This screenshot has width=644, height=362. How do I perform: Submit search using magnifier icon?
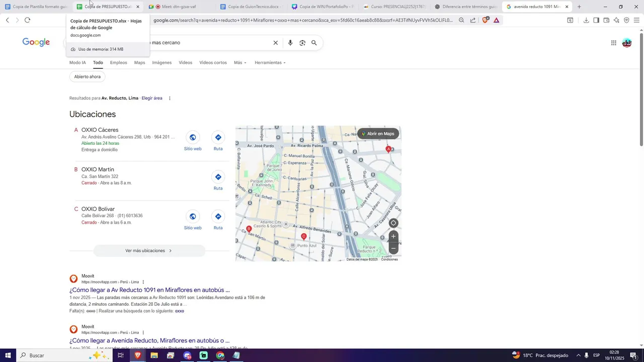tap(314, 43)
